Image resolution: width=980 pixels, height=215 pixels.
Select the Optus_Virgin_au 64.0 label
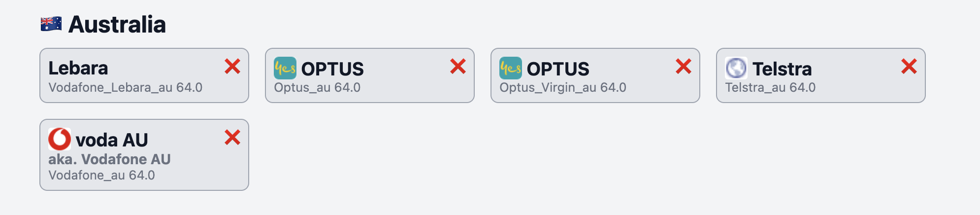(563, 88)
